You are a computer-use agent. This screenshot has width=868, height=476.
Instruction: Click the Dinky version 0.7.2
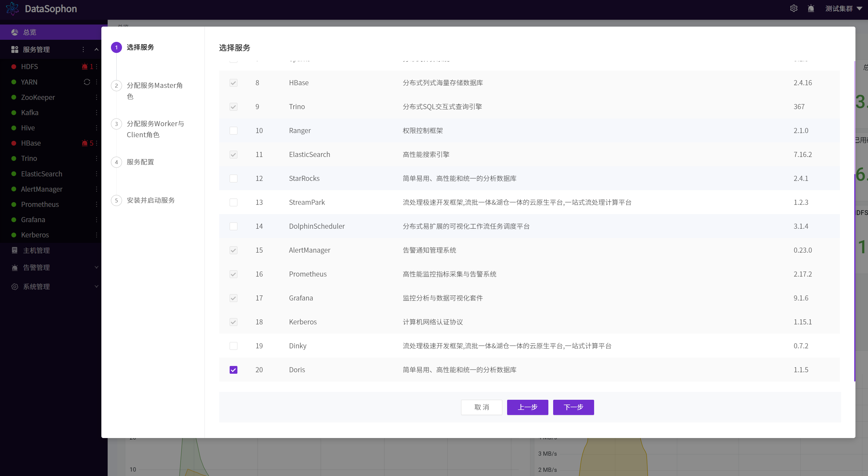coord(801,346)
